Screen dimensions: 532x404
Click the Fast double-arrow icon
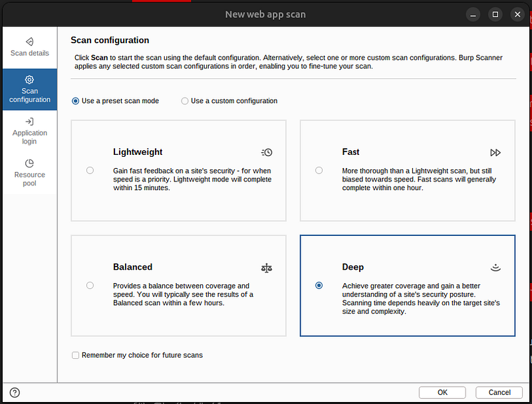(x=495, y=153)
